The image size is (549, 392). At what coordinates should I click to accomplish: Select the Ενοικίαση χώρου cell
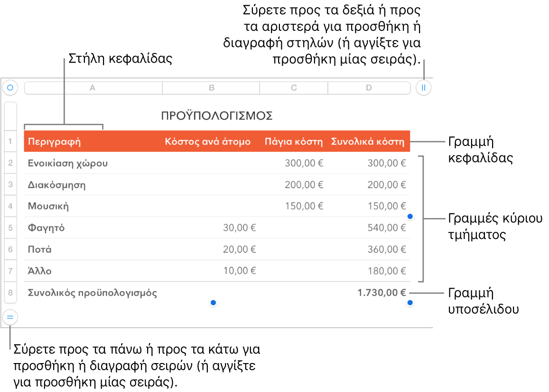click(93, 163)
